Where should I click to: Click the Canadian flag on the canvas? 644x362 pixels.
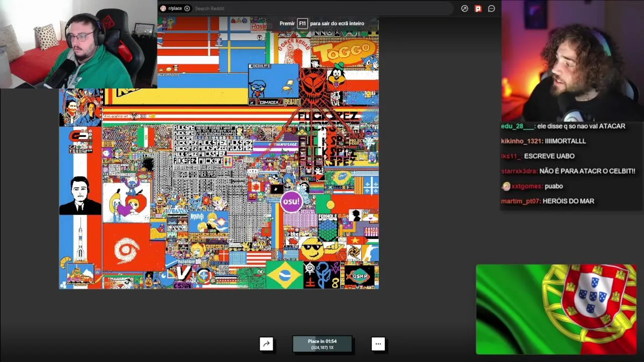(255, 187)
